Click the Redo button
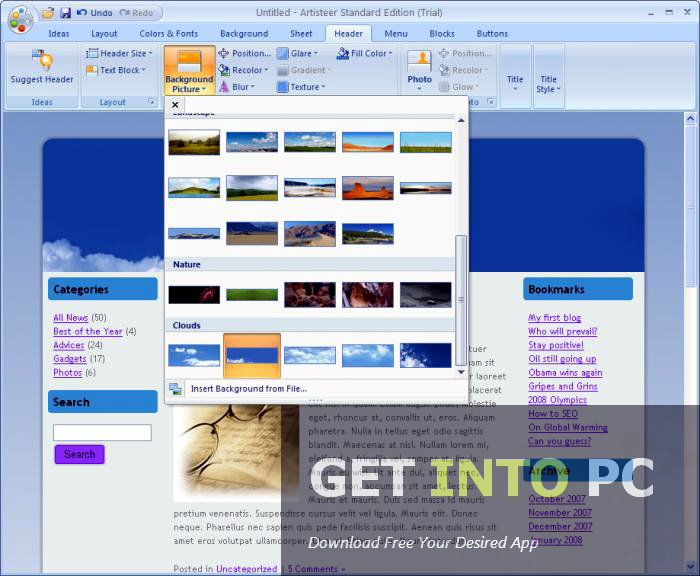 tap(137, 13)
